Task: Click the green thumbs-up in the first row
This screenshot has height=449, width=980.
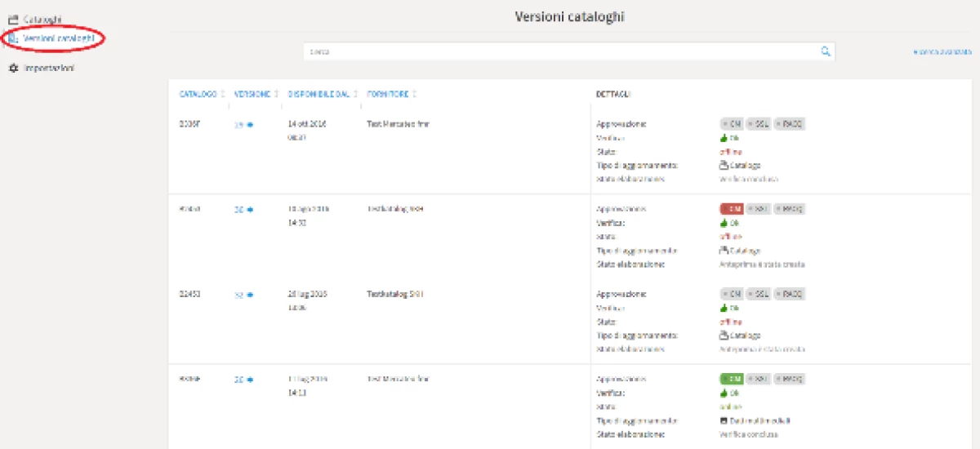Action: [x=724, y=138]
